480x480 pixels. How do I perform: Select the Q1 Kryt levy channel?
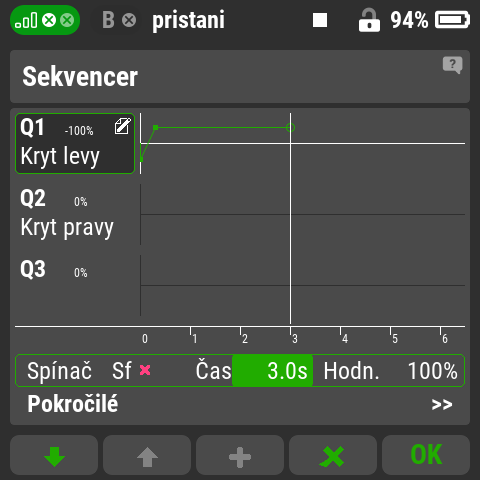tap(75, 143)
